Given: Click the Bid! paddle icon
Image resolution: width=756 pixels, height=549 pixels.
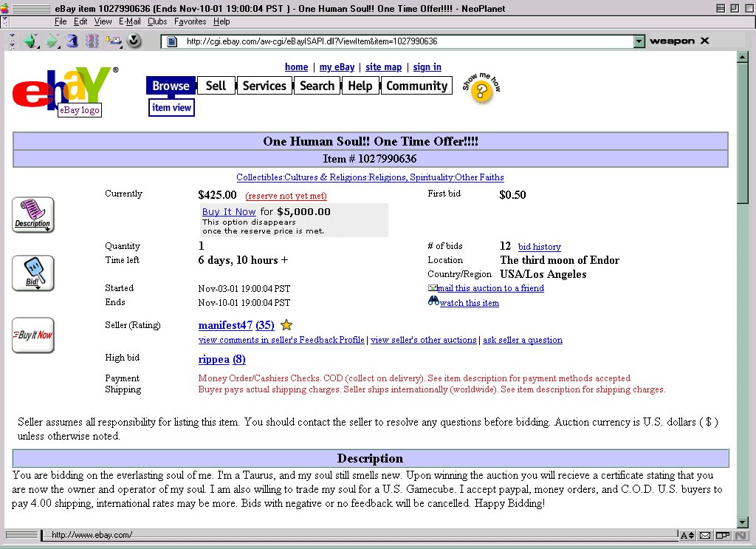Looking at the screenshot, I should [x=32, y=273].
